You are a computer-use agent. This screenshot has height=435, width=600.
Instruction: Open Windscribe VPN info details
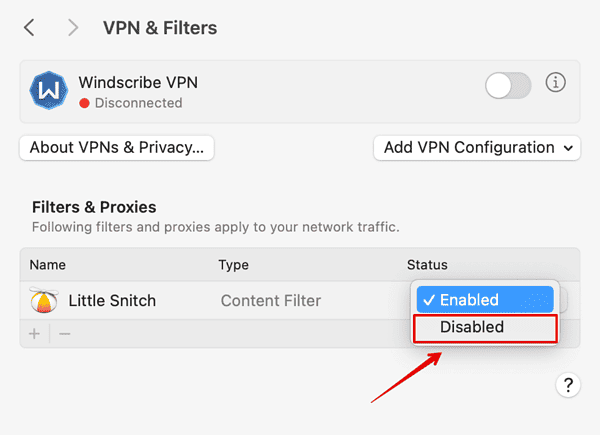pos(555,83)
